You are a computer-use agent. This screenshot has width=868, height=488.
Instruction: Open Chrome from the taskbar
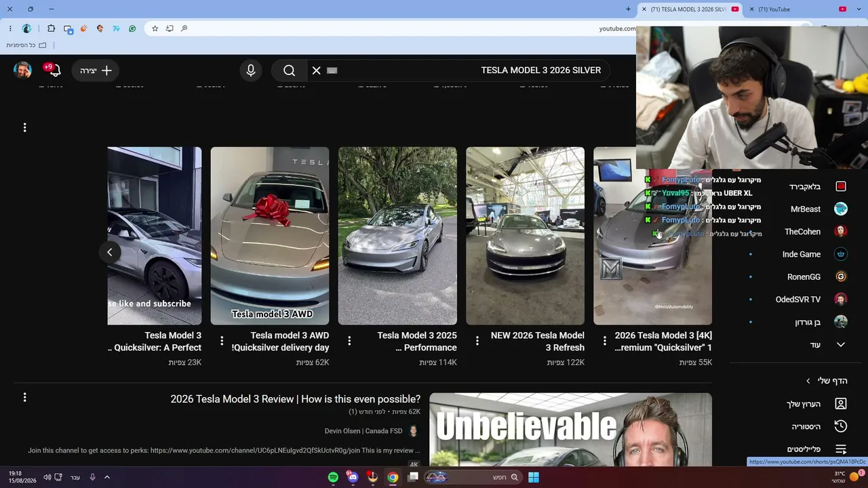pos(393,477)
